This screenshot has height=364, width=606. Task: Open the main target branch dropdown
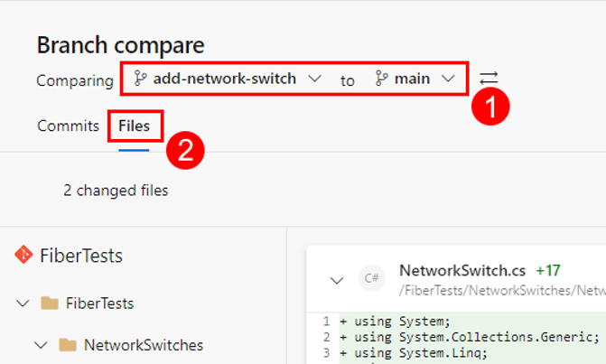click(x=415, y=79)
